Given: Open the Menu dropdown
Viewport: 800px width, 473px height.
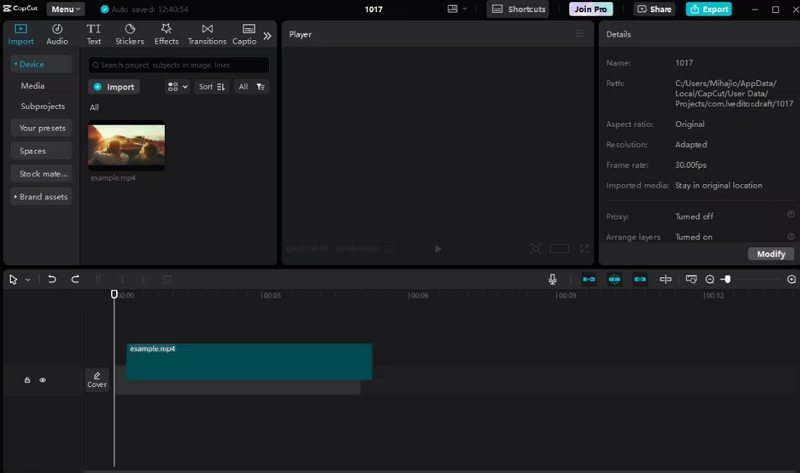Looking at the screenshot, I should [65, 9].
